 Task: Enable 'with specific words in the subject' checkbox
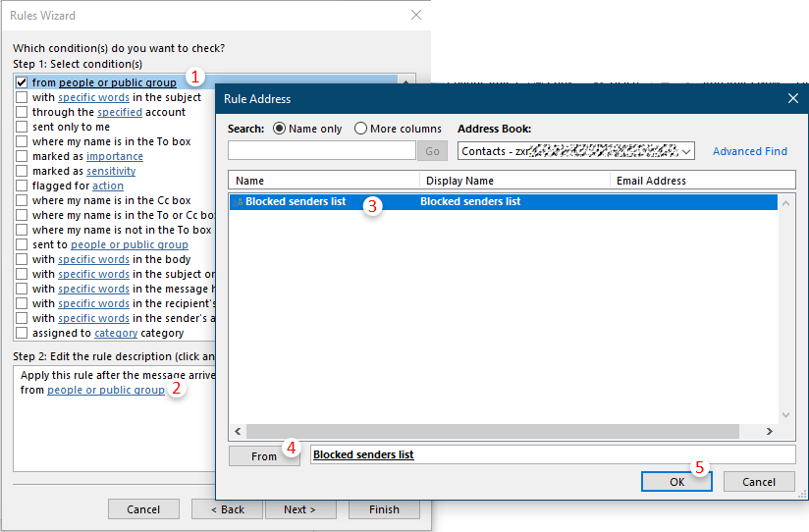pos(22,98)
